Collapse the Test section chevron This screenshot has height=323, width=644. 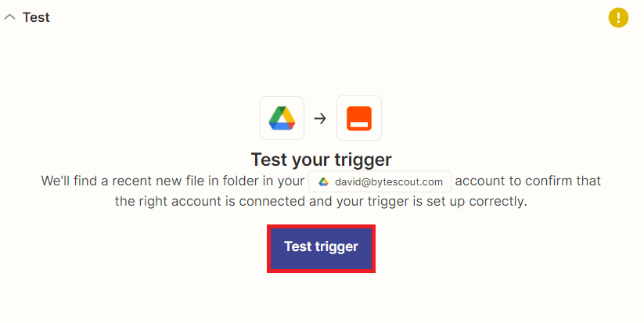(9, 17)
